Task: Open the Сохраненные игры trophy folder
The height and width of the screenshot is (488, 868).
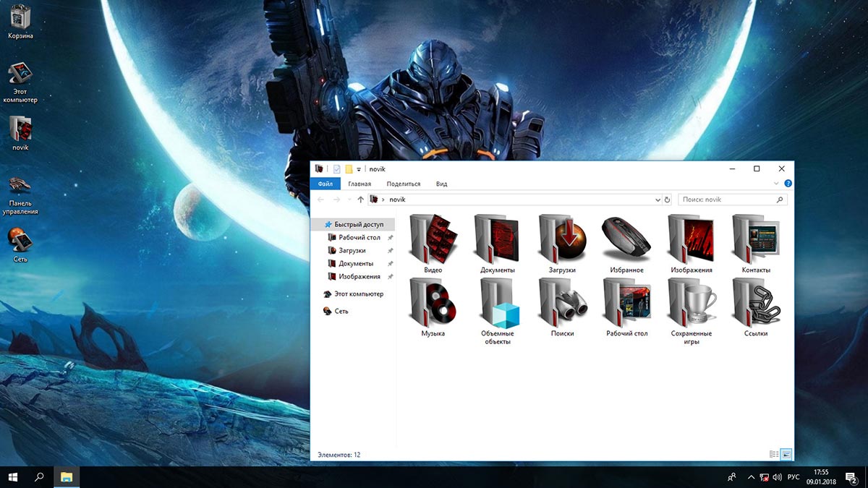Action: pos(691,303)
